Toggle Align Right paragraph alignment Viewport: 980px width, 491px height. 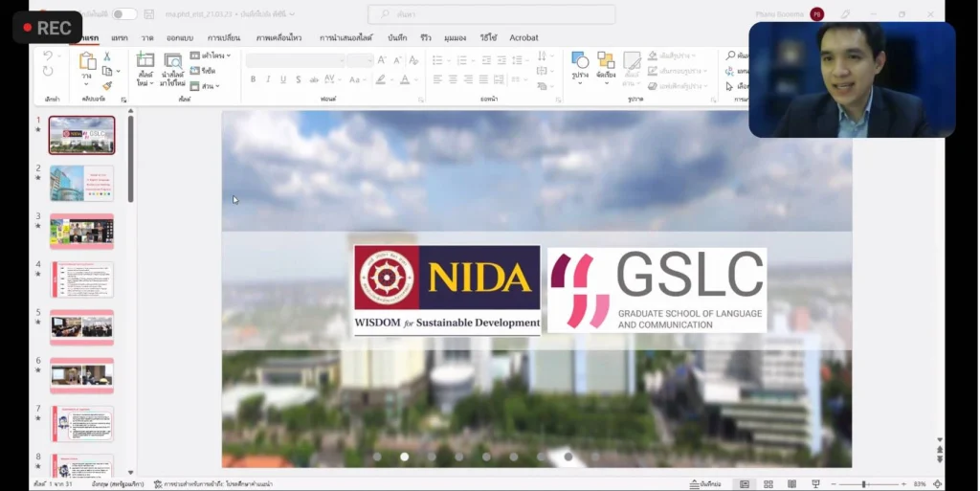(x=468, y=79)
